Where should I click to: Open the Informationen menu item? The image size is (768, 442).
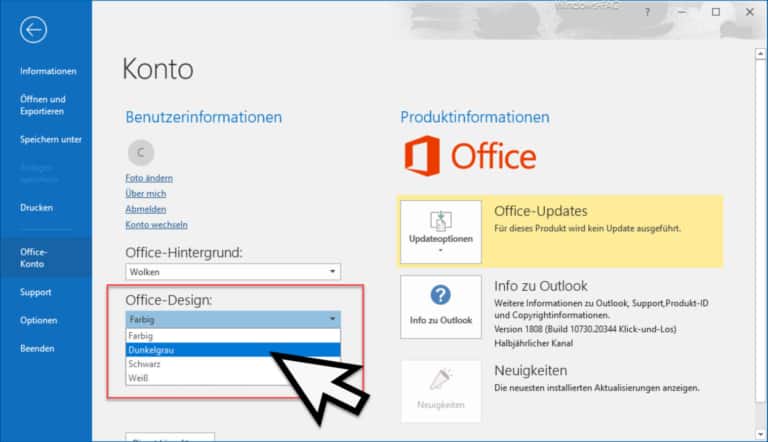[x=48, y=71]
